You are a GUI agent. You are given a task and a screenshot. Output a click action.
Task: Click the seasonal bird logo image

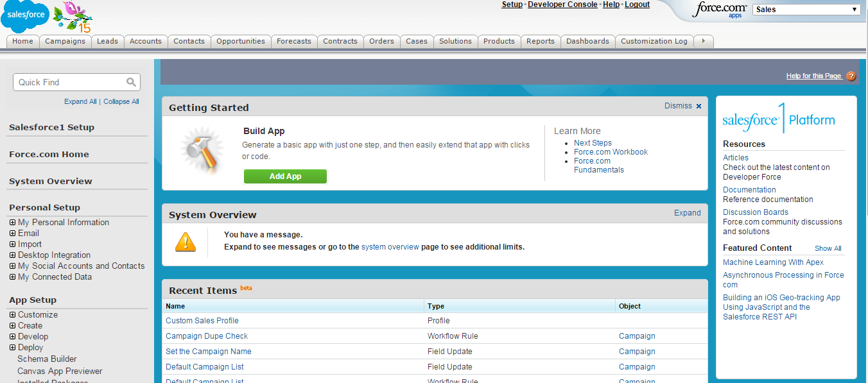coord(73,17)
